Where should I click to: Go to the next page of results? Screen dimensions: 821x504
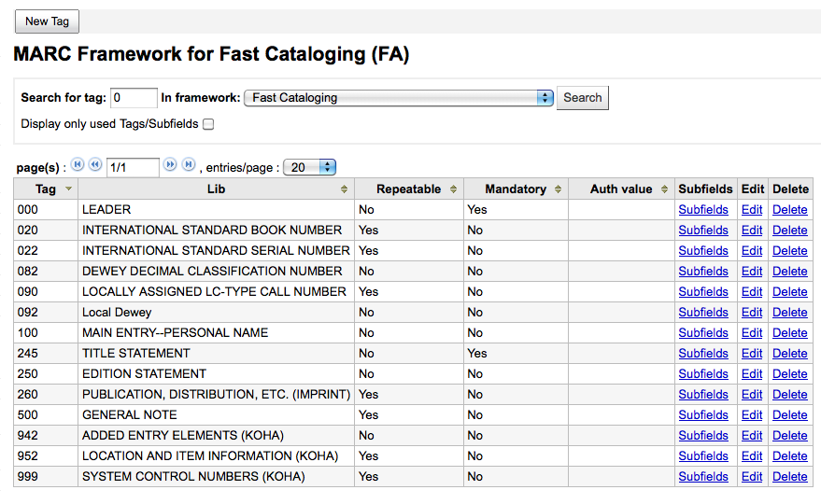pyautogui.click(x=170, y=165)
